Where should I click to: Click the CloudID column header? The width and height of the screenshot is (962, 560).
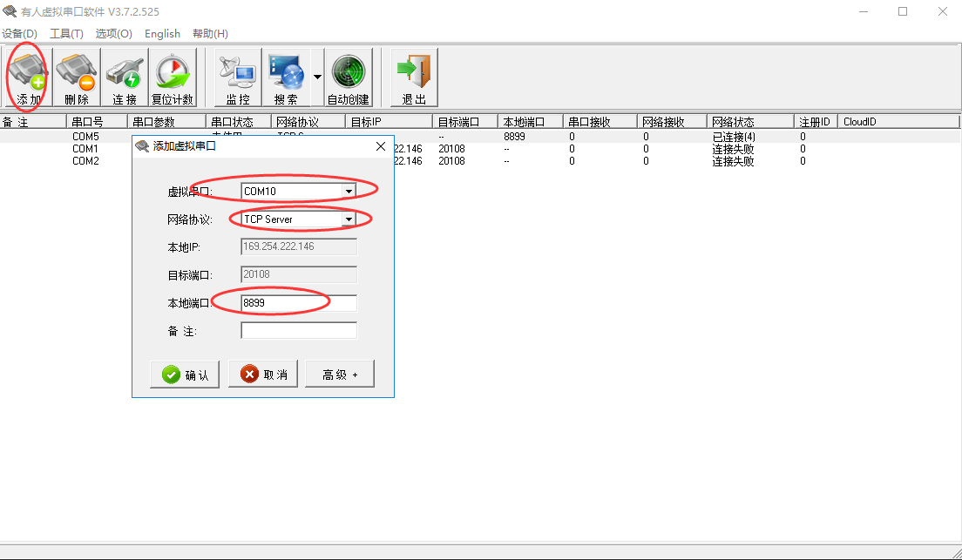898,121
